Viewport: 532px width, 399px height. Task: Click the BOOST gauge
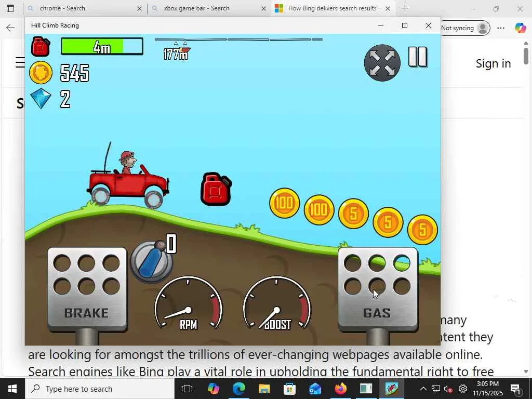click(x=276, y=303)
